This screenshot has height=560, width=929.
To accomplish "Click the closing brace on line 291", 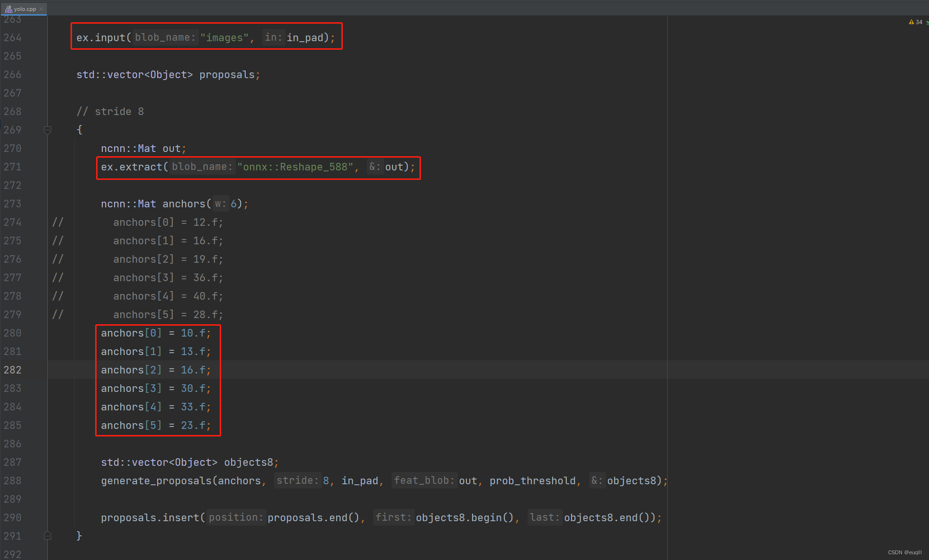I will point(79,536).
